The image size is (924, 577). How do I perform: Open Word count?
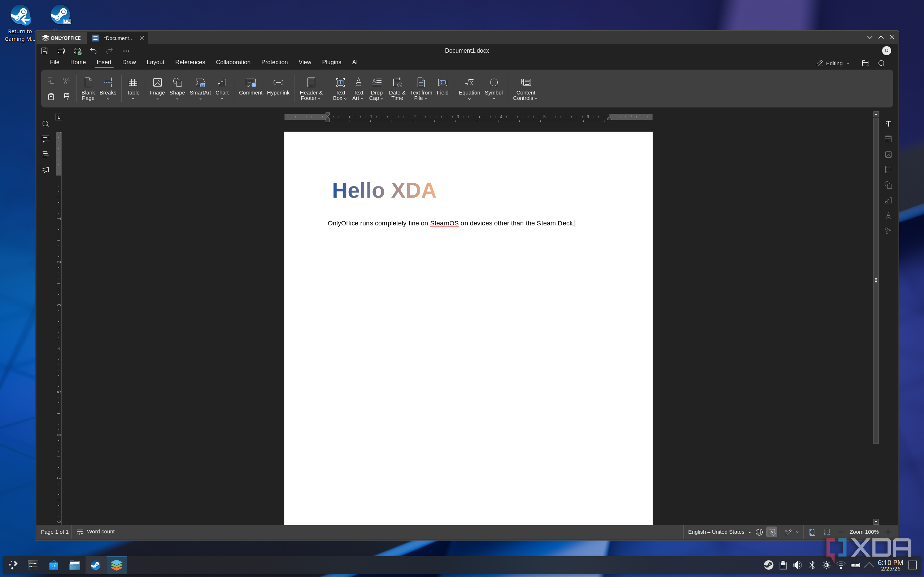pyautogui.click(x=96, y=532)
